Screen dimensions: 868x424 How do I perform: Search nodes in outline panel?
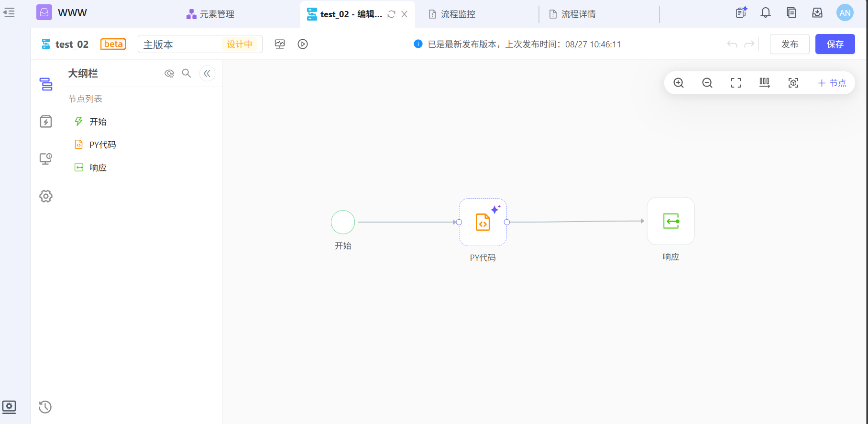click(x=187, y=73)
